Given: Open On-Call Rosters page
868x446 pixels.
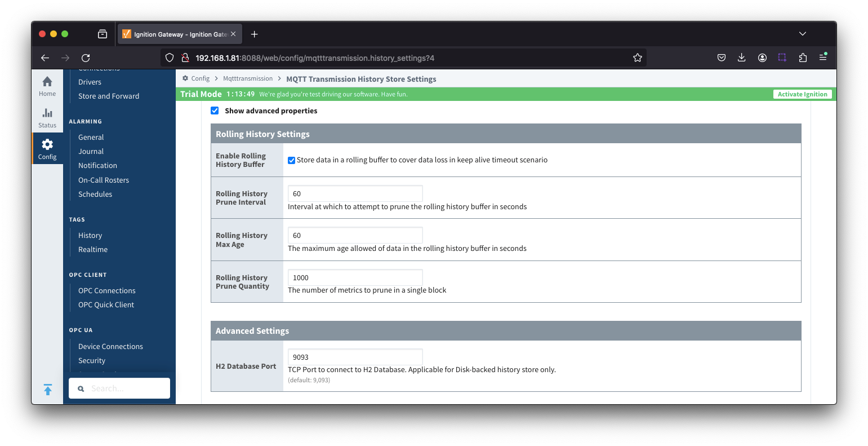Looking at the screenshot, I should [x=104, y=180].
